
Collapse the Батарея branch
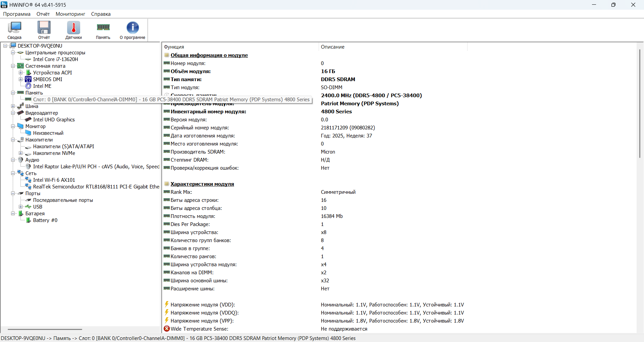tap(13, 213)
